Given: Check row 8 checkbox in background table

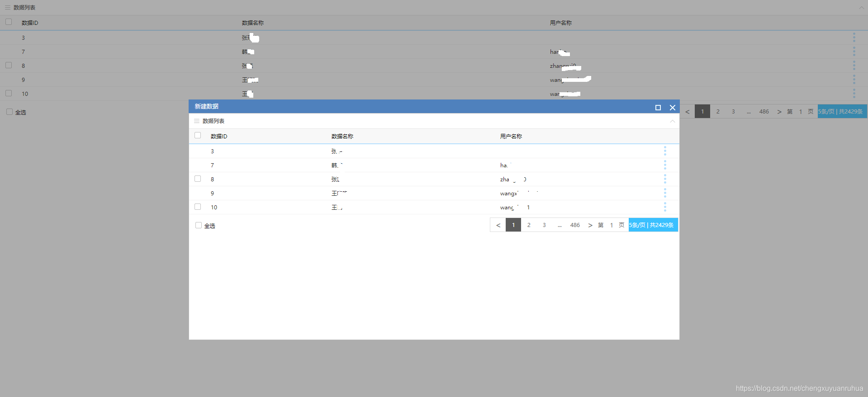Looking at the screenshot, I should [x=9, y=65].
